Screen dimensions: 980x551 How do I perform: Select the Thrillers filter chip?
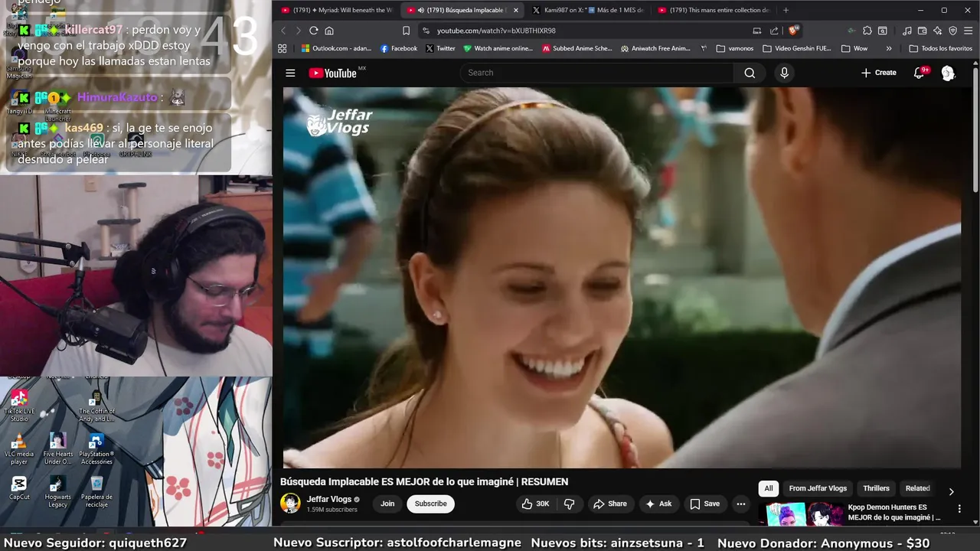[x=876, y=488]
